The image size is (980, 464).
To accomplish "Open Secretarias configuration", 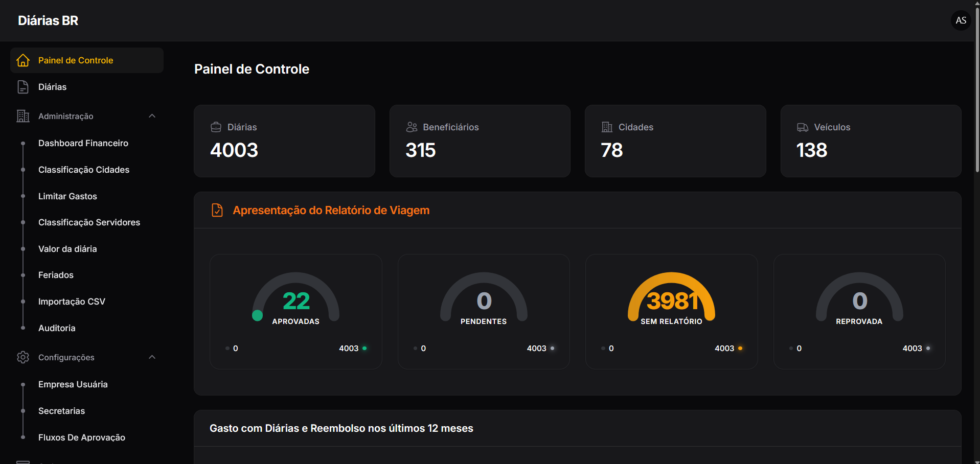I will pyautogui.click(x=61, y=411).
